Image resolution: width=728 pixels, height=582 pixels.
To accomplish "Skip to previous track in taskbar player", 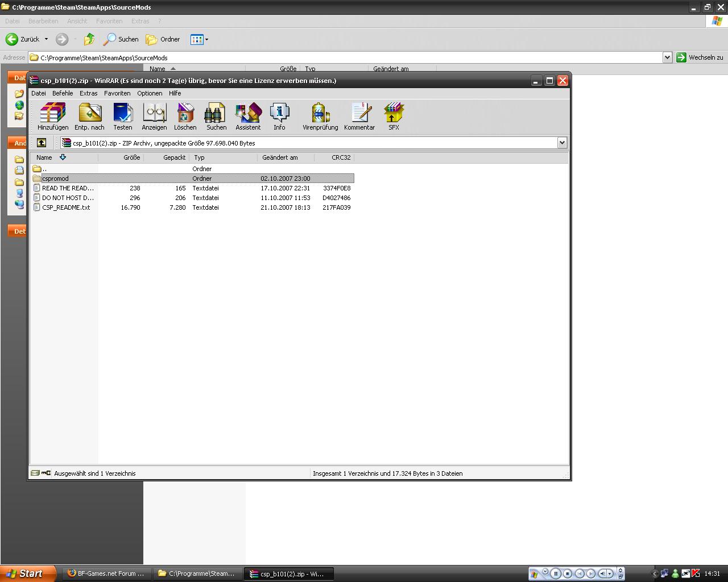I will click(580, 573).
